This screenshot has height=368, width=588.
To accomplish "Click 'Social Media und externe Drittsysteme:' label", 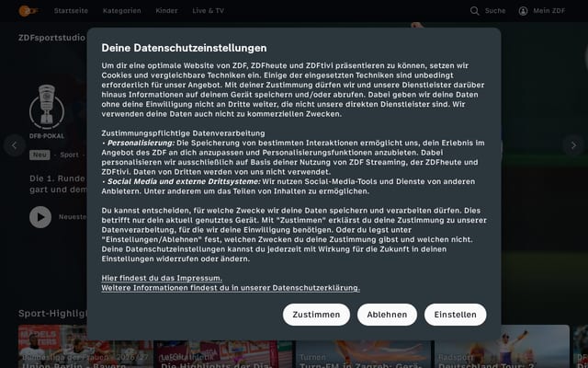I will [x=184, y=182].
